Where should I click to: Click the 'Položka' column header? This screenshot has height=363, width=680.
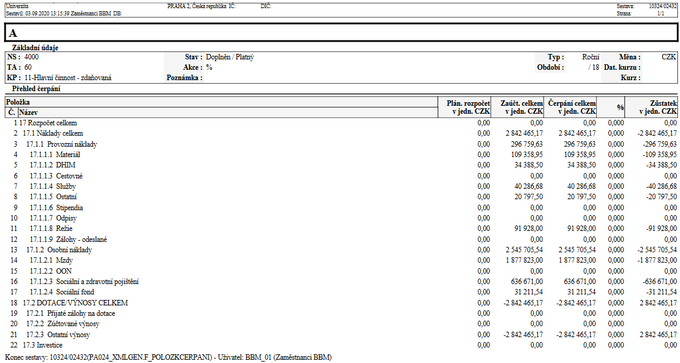221,102
